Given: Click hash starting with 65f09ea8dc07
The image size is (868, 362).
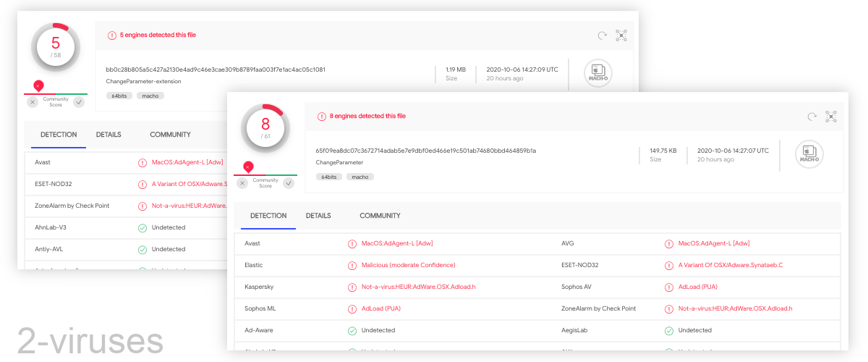Looking at the screenshot, I should [x=426, y=151].
